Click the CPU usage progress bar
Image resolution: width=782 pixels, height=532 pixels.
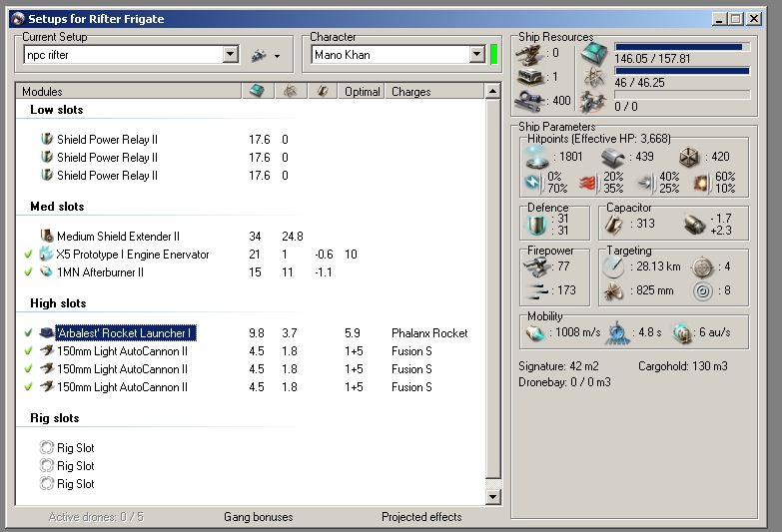[x=682, y=47]
